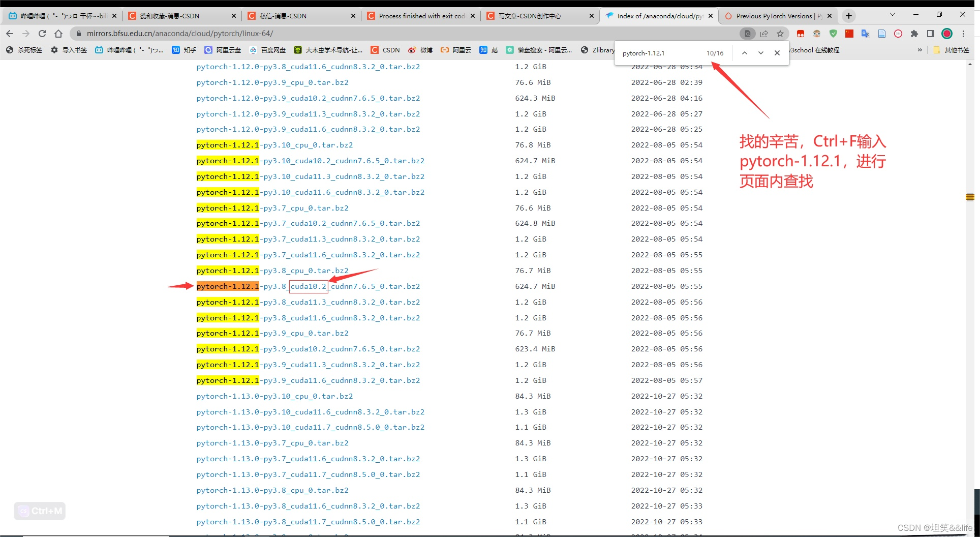This screenshot has width=980, height=537.
Task: Open the Chrome three-dot menu
Action: [x=963, y=34]
